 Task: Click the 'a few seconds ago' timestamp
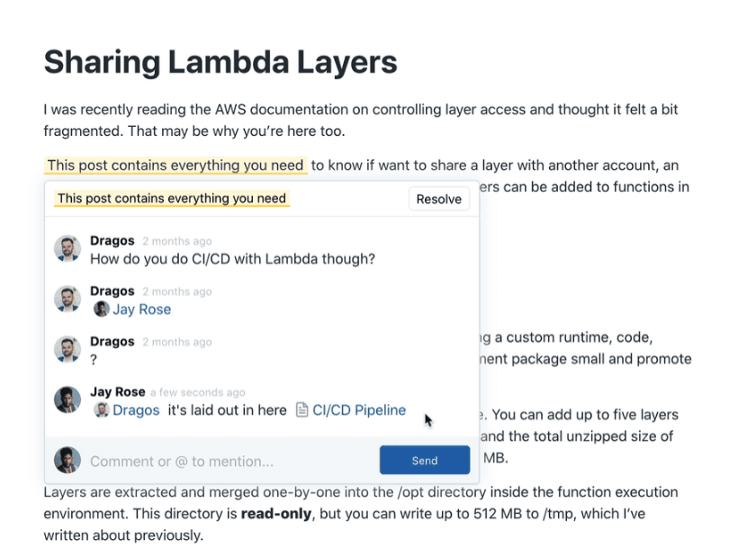pos(197,392)
